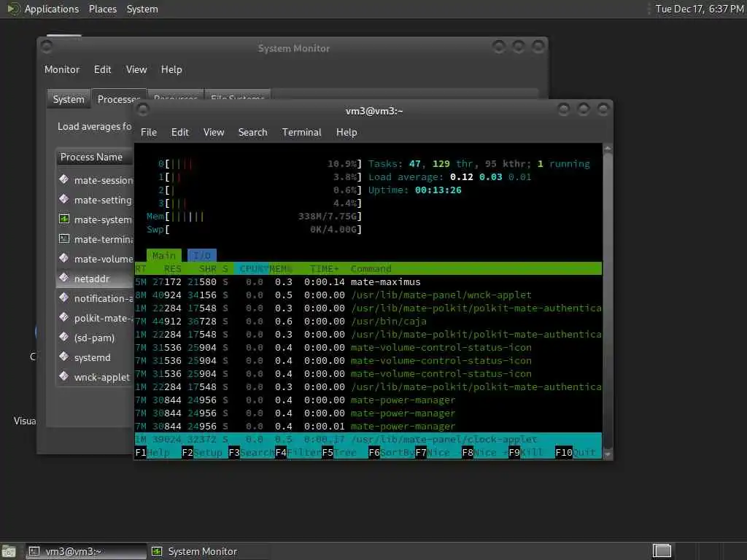This screenshot has height=560, width=747.
Task: Click the netaddr process icon
Action: click(x=64, y=278)
